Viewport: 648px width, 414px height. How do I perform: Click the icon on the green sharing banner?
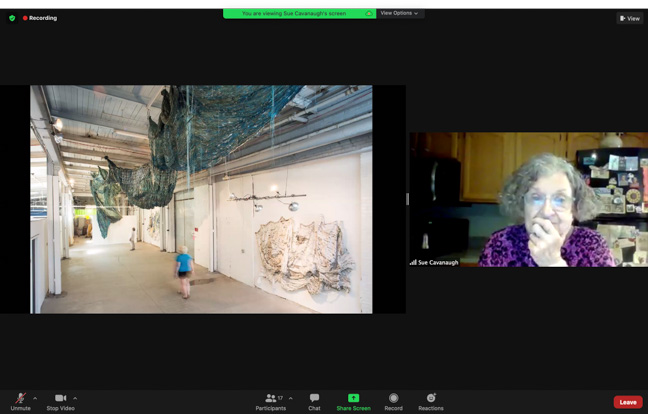tap(368, 13)
